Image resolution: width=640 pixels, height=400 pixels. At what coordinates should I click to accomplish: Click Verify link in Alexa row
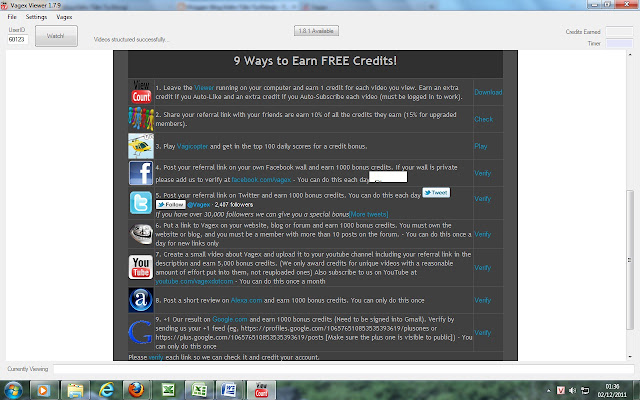(482, 300)
